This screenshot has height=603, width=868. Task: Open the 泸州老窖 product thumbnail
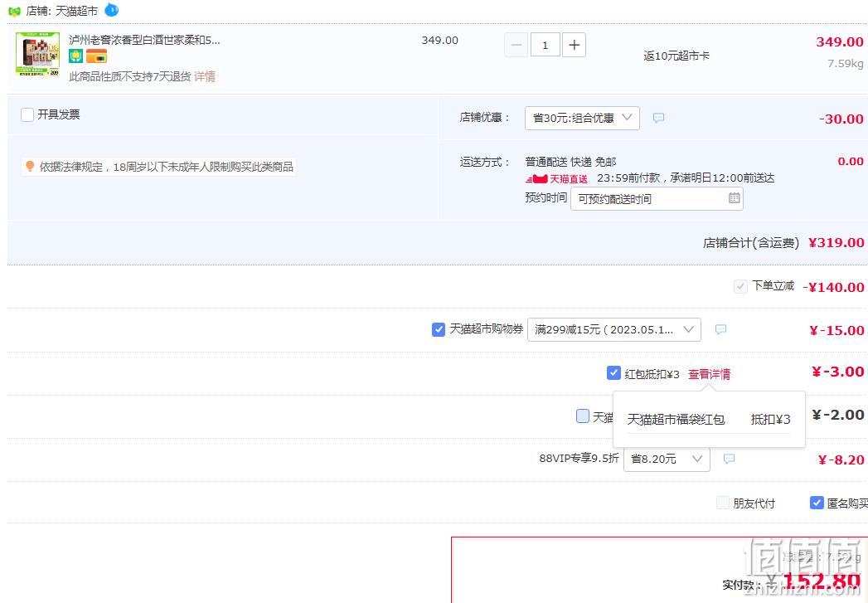(x=37, y=54)
